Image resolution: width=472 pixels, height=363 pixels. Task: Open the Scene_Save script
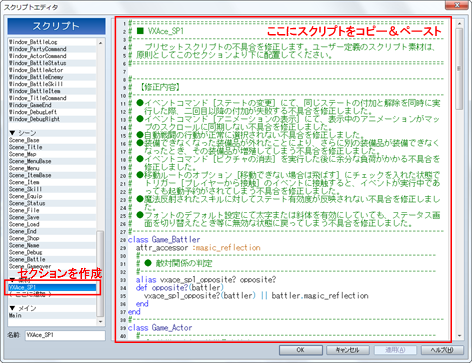click(x=52, y=217)
